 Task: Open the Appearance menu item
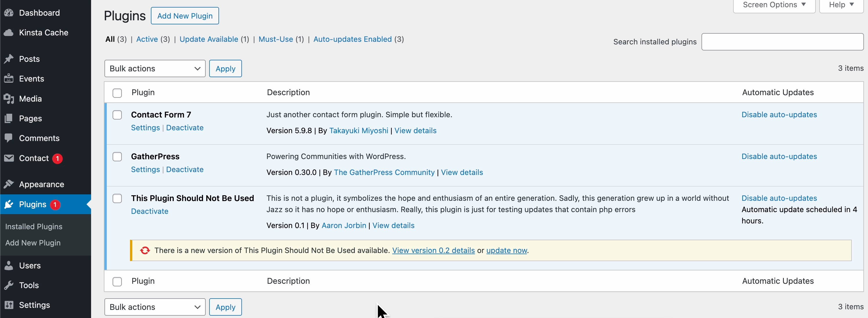point(41,184)
